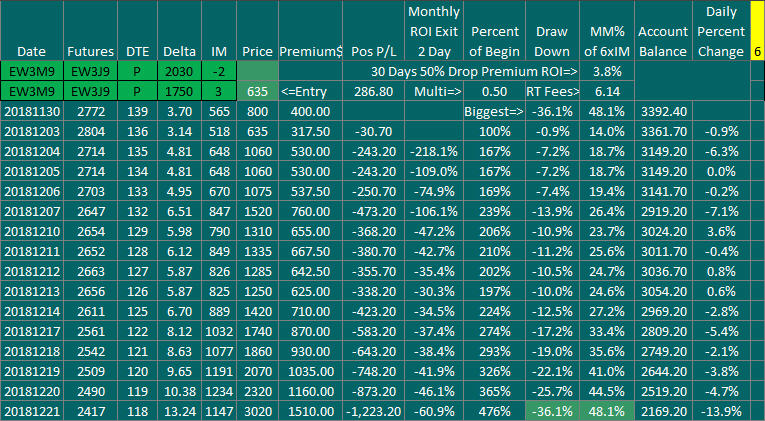Click the green -2 quantity cell
This screenshot has height=421, width=765.
(219, 71)
